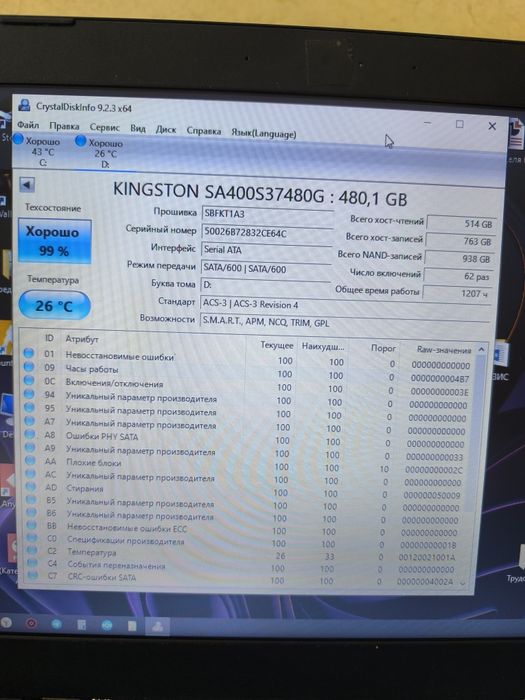The width and height of the screenshot is (525, 700).
Task: Click the power-on hours value 1207 ч
Action: point(457,293)
